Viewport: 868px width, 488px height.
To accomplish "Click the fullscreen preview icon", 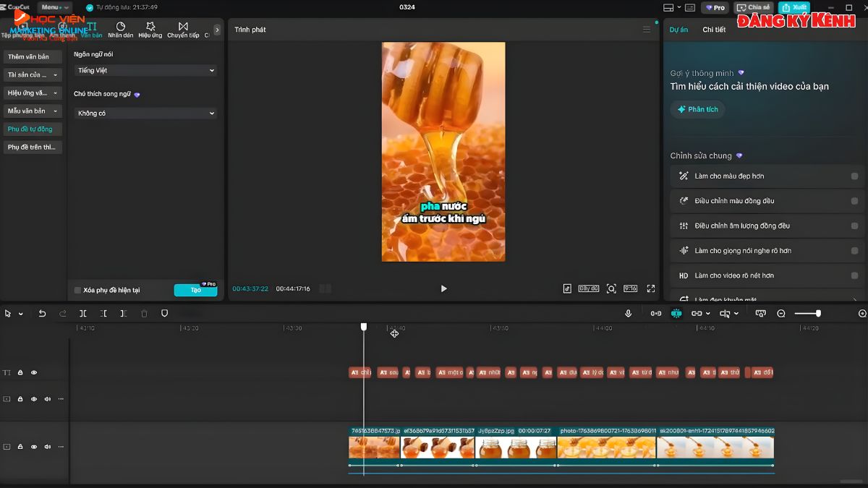I will tap(650, 288).
